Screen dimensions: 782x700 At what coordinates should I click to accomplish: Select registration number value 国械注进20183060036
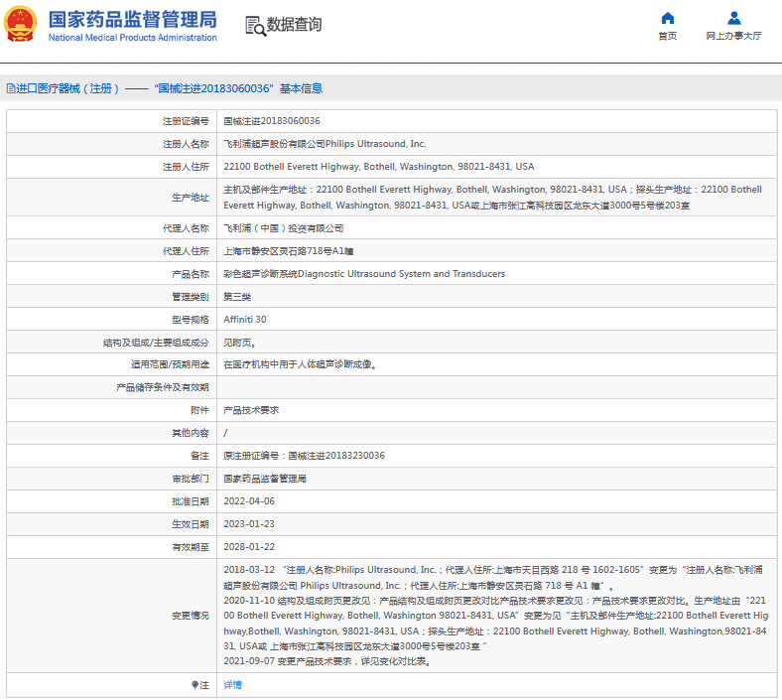click(272, 121)
